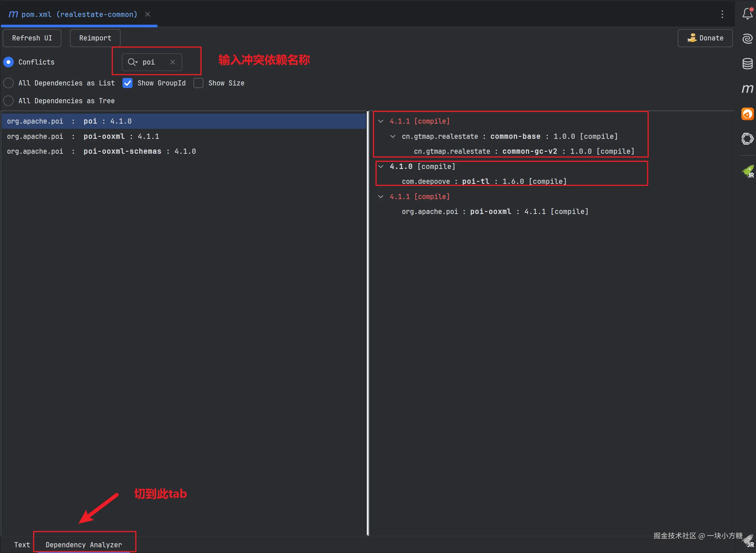Uncheck the Show GroupId checkbox
Image resolution: width=756 pixels, height=553 pixels.
[x=128, y=83]
